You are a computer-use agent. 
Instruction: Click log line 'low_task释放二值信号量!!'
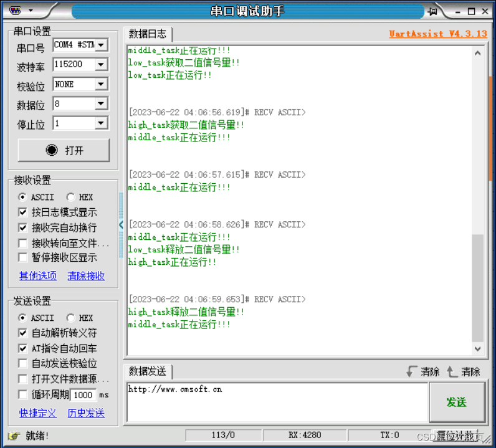point(183,250)
